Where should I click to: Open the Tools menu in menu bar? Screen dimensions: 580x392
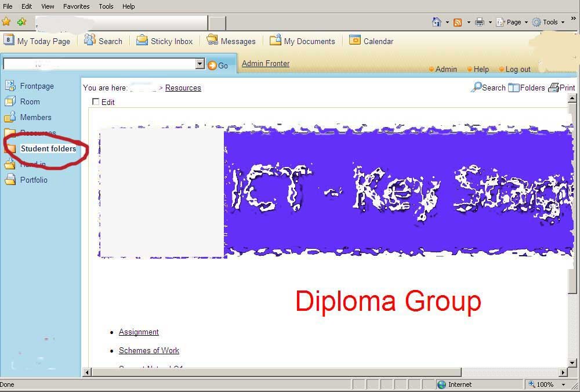(x=106, y=6)
